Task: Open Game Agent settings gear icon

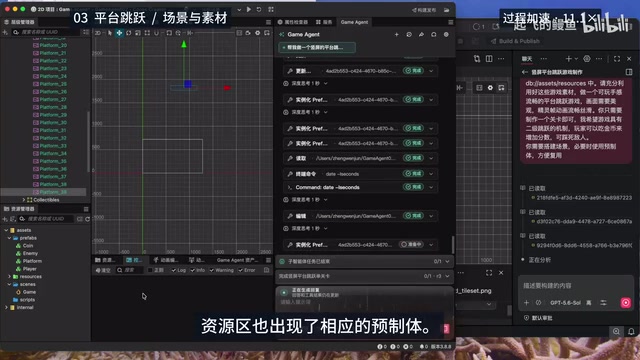Action: (x=446, y=35)
